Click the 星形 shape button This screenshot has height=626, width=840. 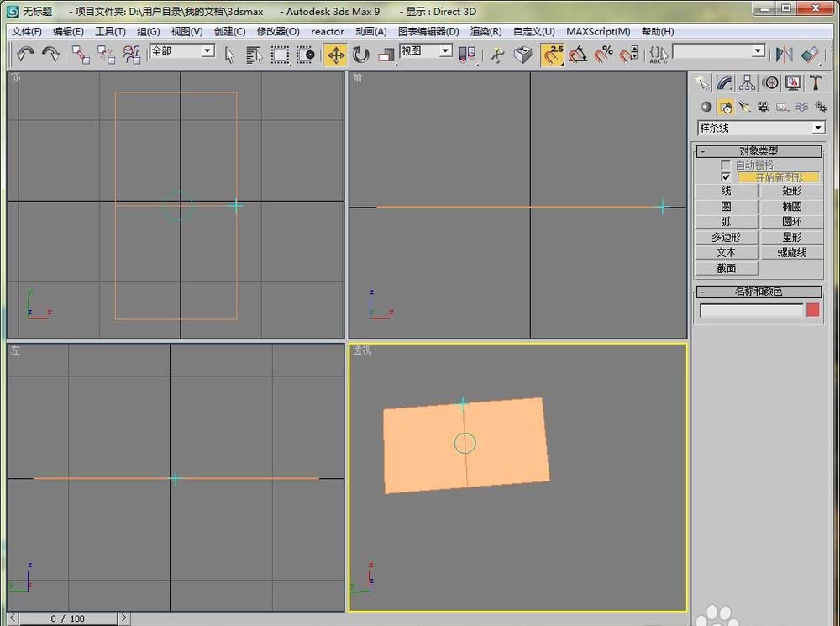click(x=792, y=238)
